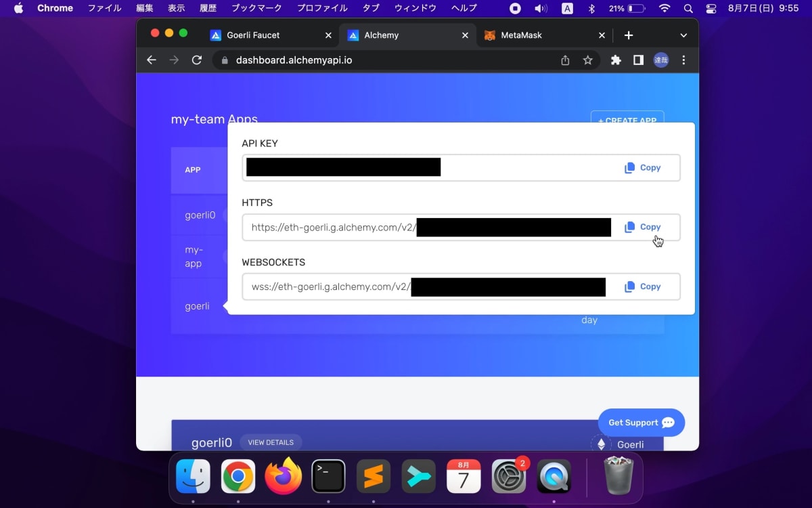Click the screen recording stop icon
The width and height of the screenshot is (812, 508).
point(515,8)
